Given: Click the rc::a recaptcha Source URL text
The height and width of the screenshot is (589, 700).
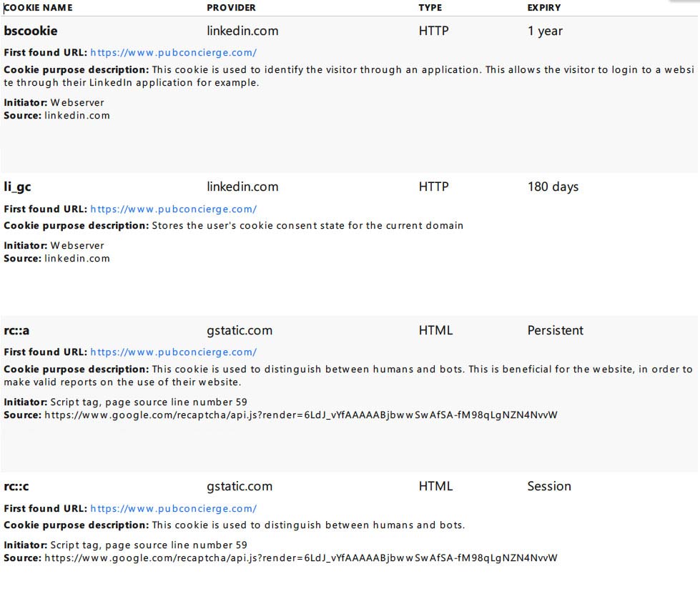Looking at the screenshot, I should click(301, 415).
